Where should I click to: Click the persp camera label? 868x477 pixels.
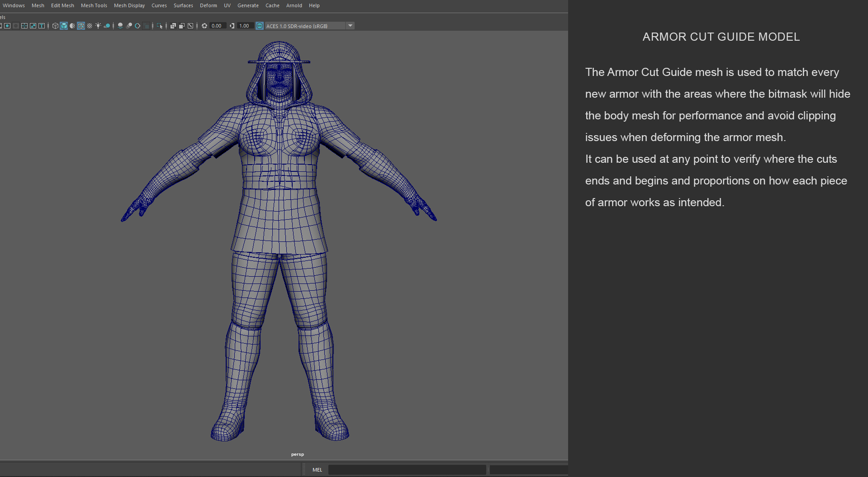(298, 454)
